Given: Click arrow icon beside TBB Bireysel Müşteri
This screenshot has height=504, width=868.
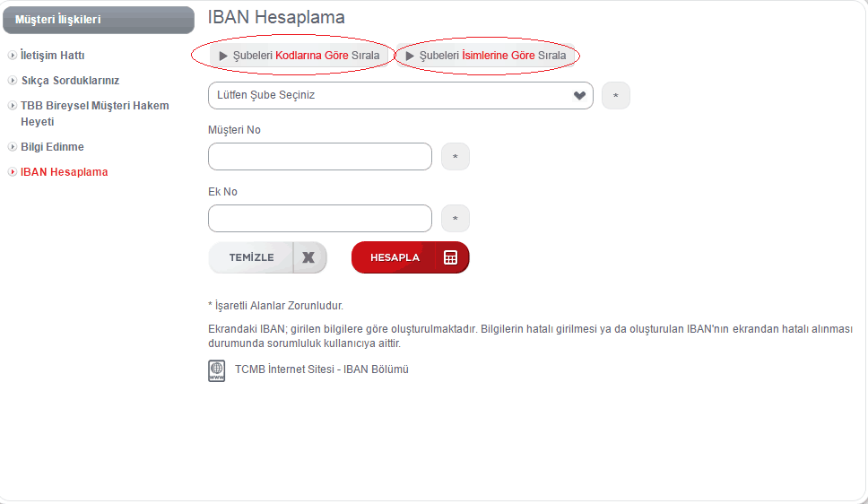Looking at the screenshot, I should pyautogui.click(x=12, y=106).
